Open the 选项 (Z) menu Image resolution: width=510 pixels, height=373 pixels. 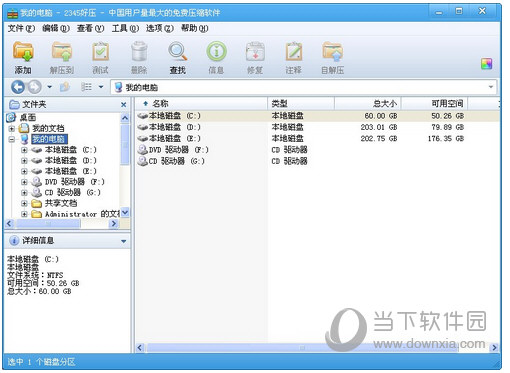[160, 28]
